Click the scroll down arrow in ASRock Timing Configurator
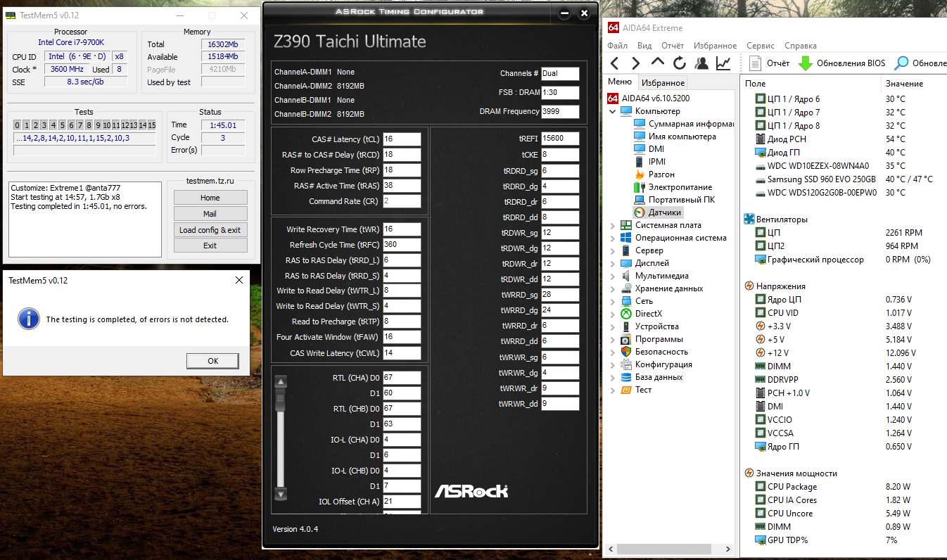The image size is (947, 560). pyautogui.click(x=281, y=494)
